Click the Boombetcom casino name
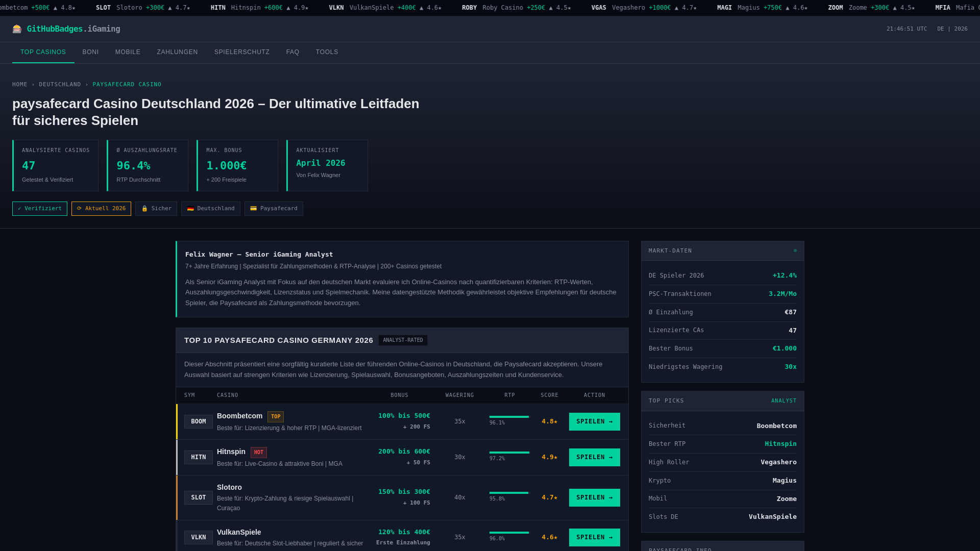 pyautogui.click(x=239, y=416)
